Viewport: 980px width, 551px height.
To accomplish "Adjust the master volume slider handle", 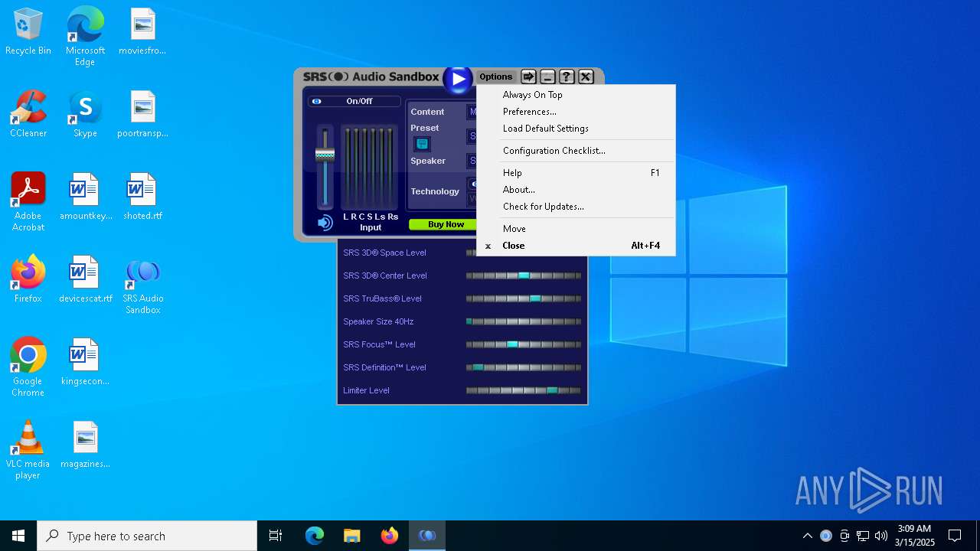I will point(325,154).
